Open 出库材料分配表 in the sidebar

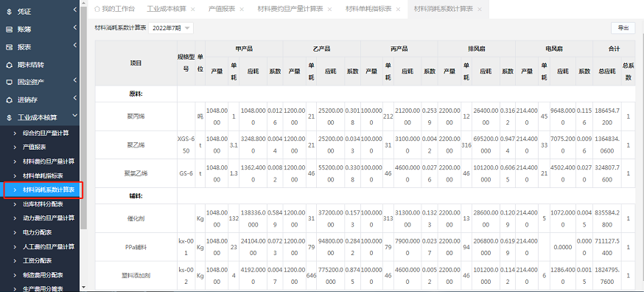coord(43,204)
